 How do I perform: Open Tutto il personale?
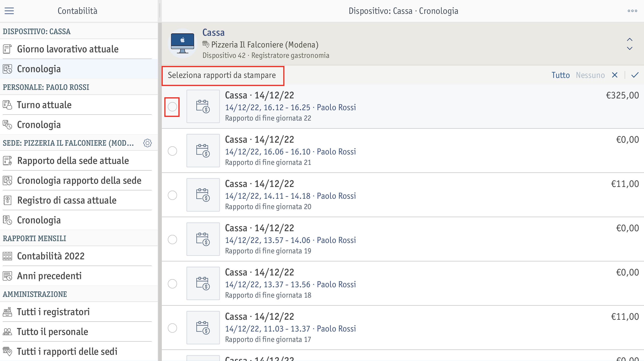(79, 332)
